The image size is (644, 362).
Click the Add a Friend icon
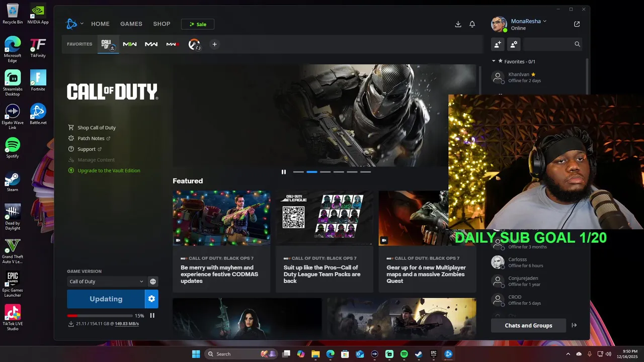tap(498, 44)
